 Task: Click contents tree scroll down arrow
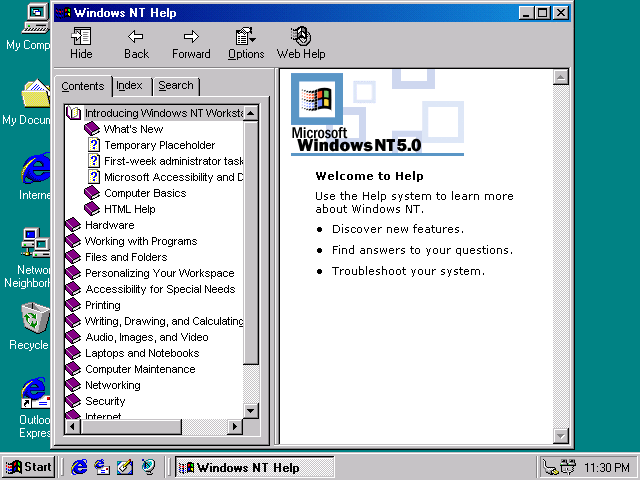coord(251,410)
